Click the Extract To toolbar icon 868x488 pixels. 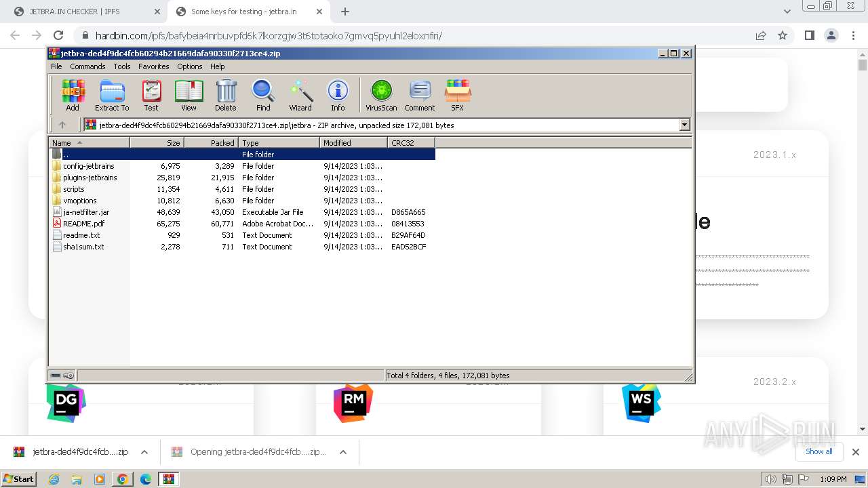[112, 95]
